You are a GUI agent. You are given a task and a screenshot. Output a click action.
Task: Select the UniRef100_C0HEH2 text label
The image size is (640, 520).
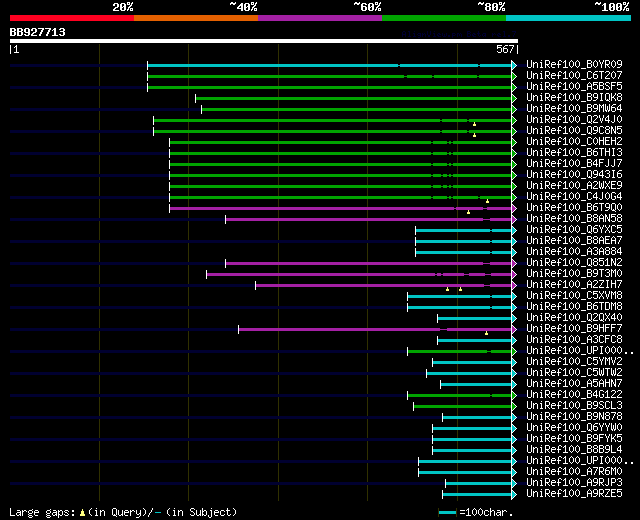pos(574,142)
